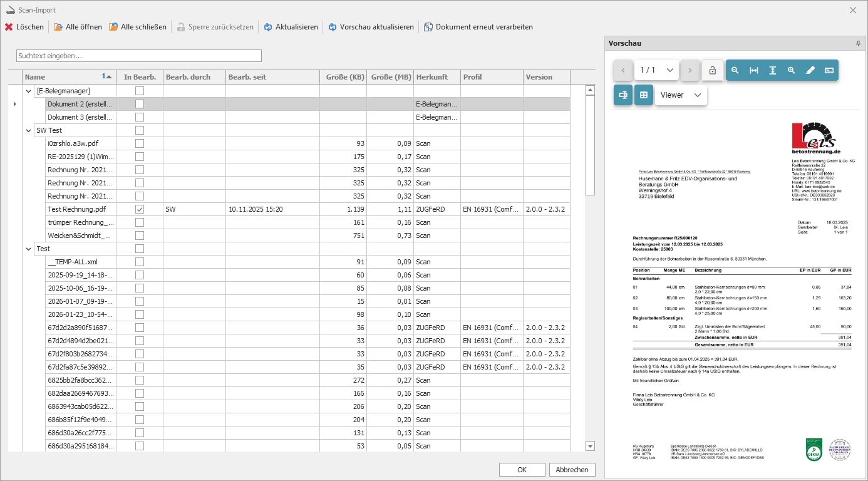Viewport: 868px width, 481px height.
Task: Toggle the lock icon in preview toolbar
Action: click(x=712, y=70)
